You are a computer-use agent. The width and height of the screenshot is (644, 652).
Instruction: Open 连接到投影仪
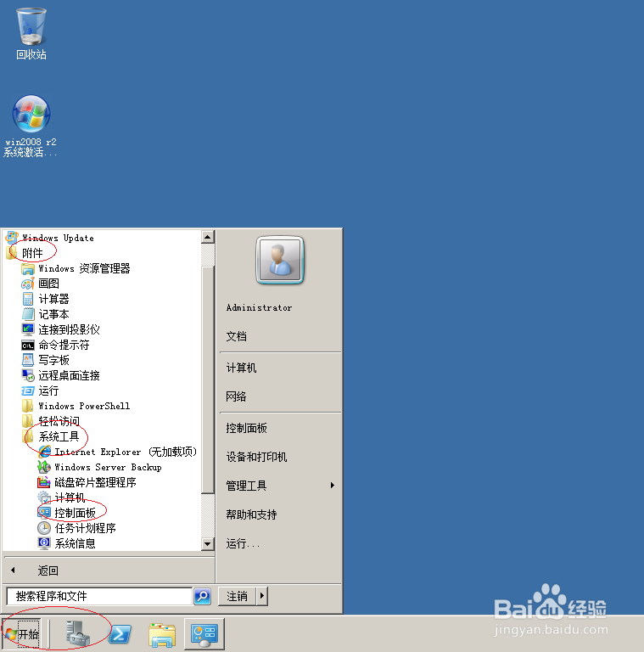tap(60, 329)
